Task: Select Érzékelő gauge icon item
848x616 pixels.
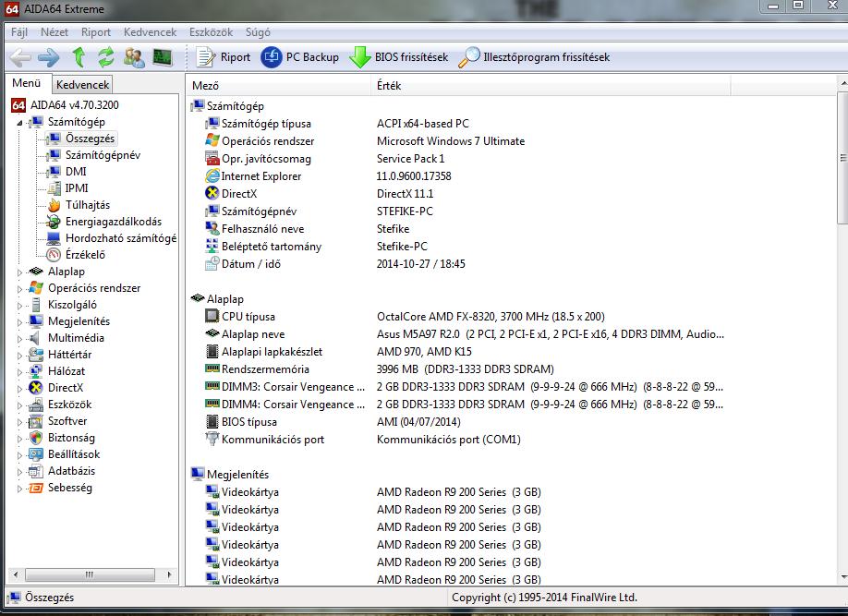Action: [54, 255]
